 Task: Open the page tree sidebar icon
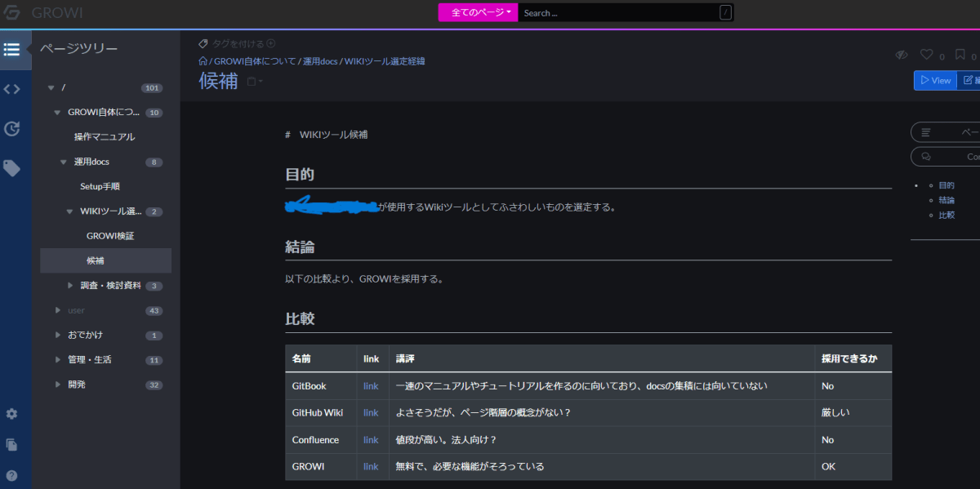tap(11, 49)
